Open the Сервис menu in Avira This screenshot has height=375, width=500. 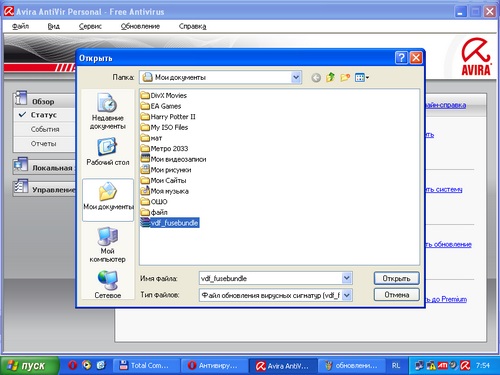[90, 26]
